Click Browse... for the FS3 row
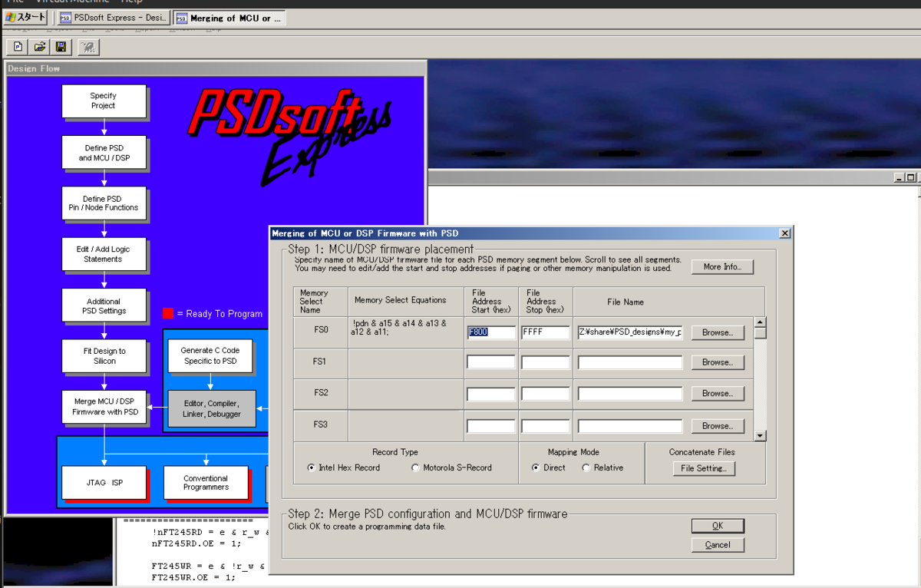Screen dimensions: 921x588 coord(718,426)
